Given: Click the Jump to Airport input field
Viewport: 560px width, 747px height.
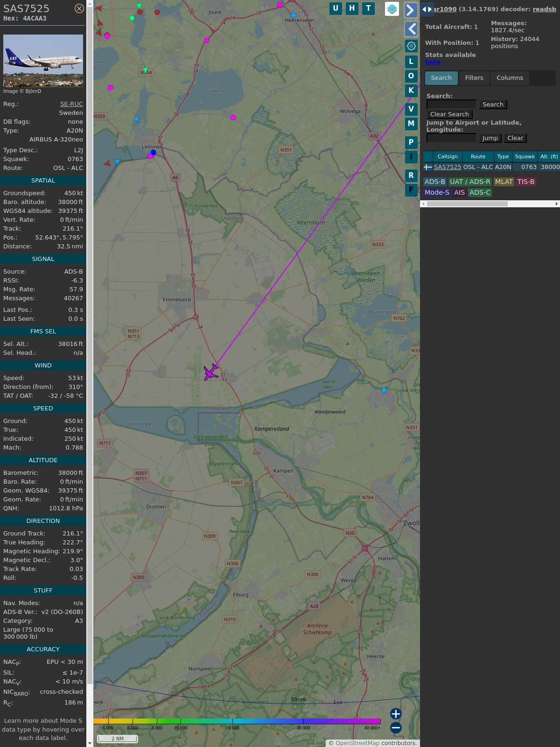Looking at the screenshot, I should point(451,138).
